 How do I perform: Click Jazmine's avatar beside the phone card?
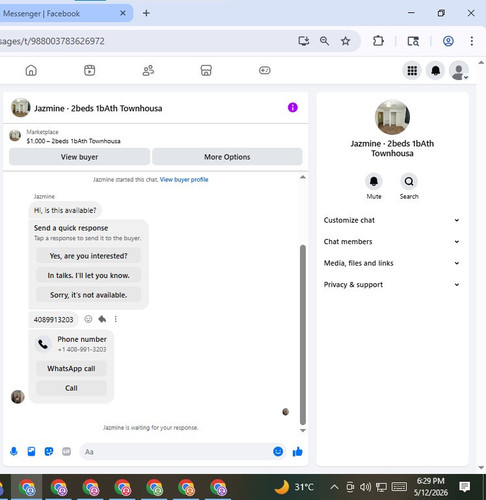tap(18, 397)
